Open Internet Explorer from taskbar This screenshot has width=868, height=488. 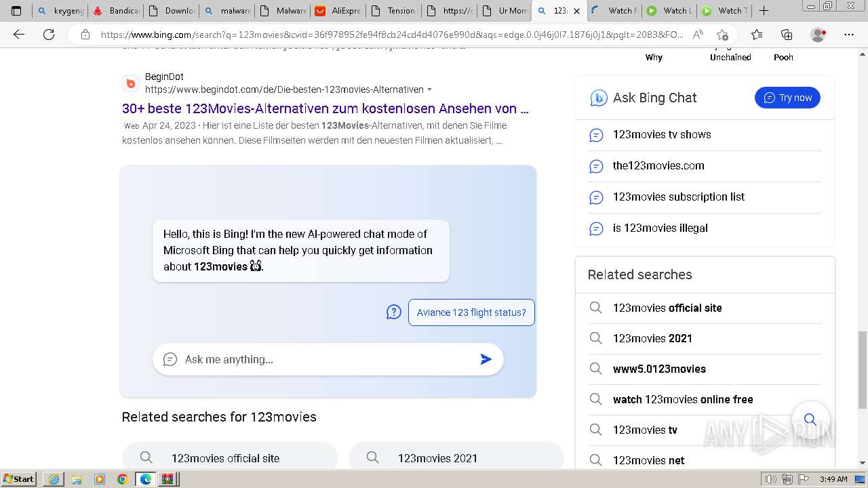coord(54,479)
